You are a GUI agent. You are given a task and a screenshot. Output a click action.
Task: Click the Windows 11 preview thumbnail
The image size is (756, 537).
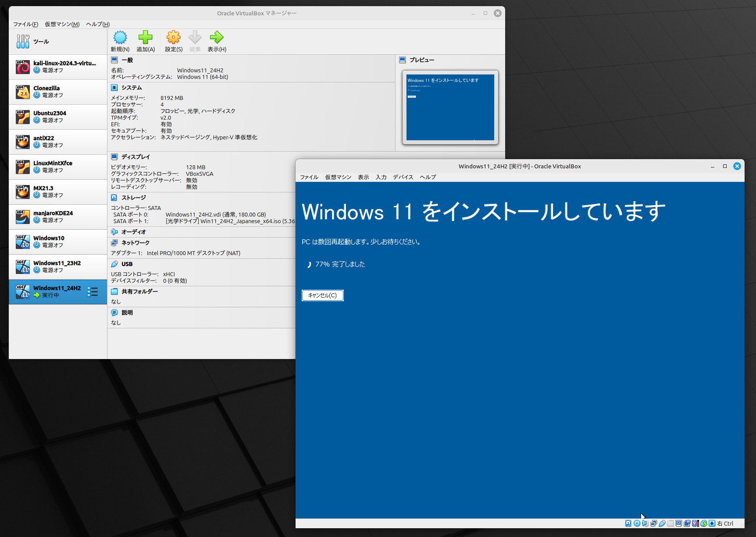tap(450, 107)
